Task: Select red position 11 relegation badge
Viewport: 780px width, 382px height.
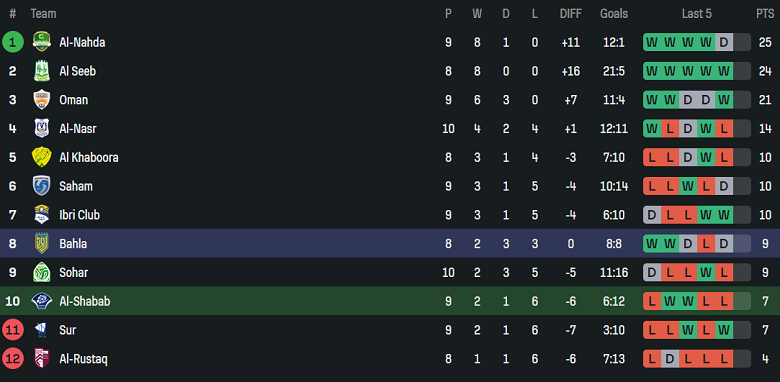Action: click(12, 330)
